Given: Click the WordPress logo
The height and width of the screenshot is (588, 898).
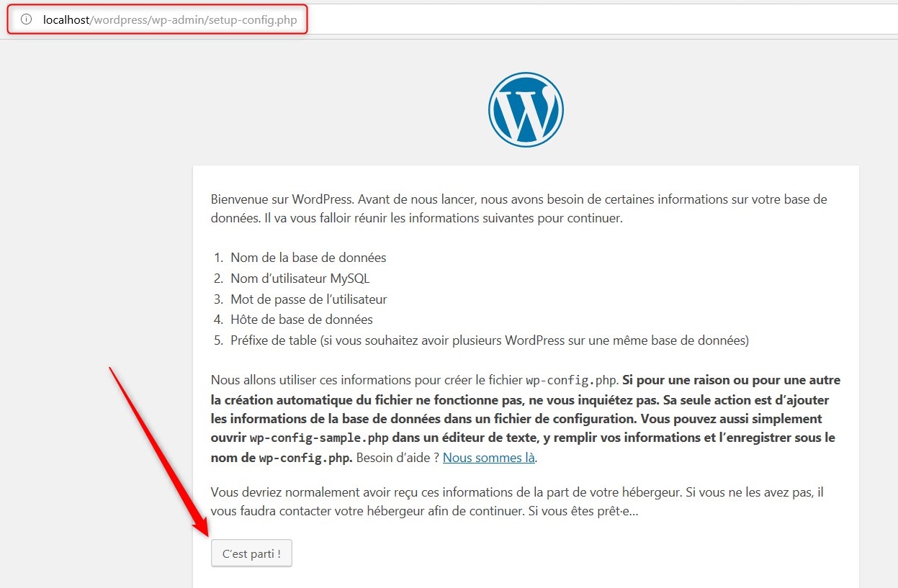Looking at the screenshot, I should (x=526, y=110).
